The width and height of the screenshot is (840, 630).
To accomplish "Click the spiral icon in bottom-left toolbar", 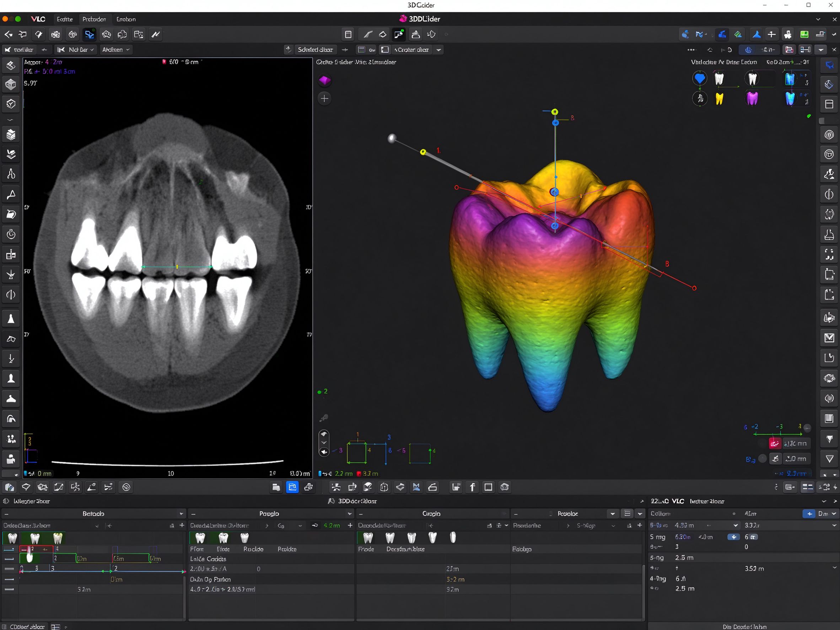I will click(126, 487).
